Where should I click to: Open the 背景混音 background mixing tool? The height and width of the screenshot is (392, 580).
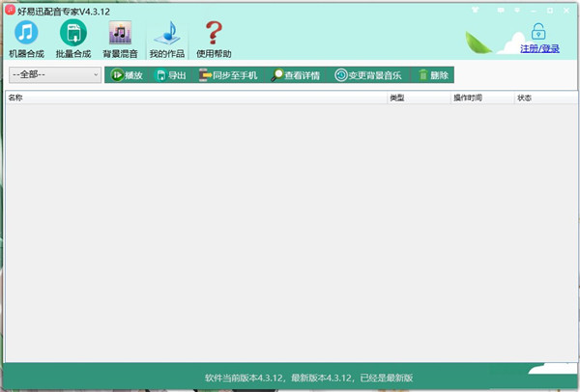121,39
